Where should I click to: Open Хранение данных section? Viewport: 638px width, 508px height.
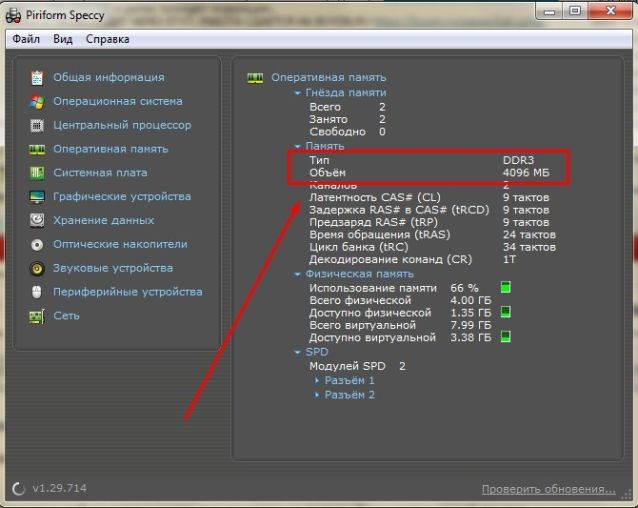coord(103,220)
